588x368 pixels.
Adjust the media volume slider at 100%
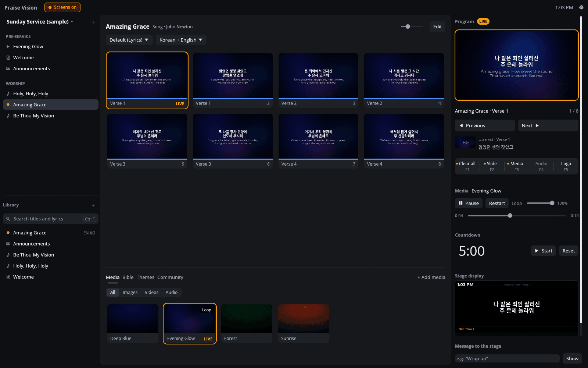coord(540,204)
